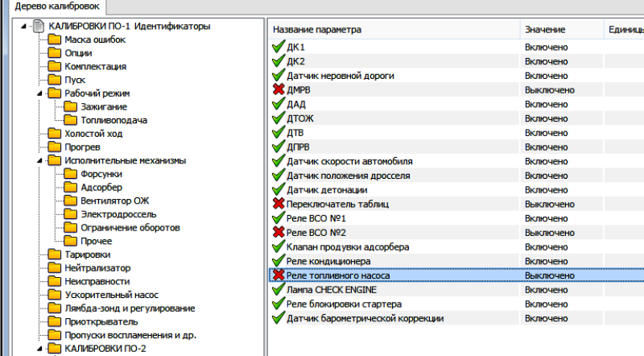644x356 pixels.
Task: Click green checkmark beside Лампа CHECK ENGINE
Action: (x=279, y=289)
